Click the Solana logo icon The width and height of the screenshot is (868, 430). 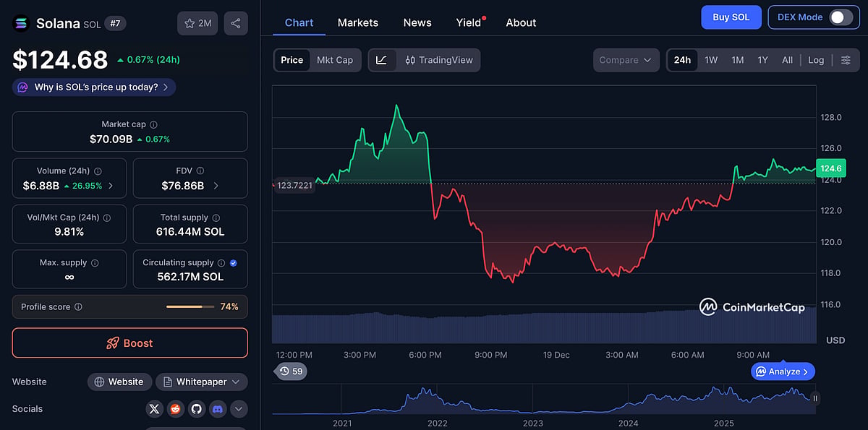[21, 23]
